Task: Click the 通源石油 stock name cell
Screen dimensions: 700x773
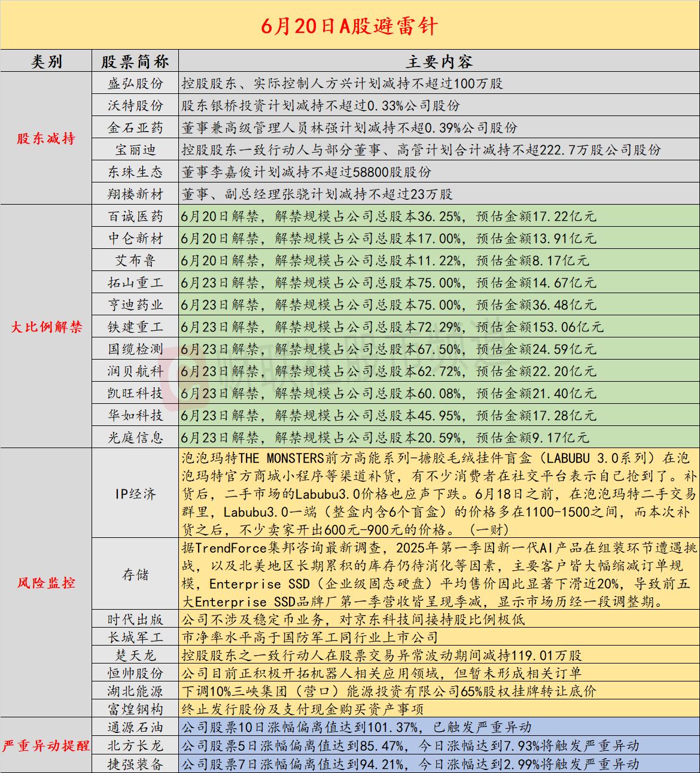Action: point(135,727)
